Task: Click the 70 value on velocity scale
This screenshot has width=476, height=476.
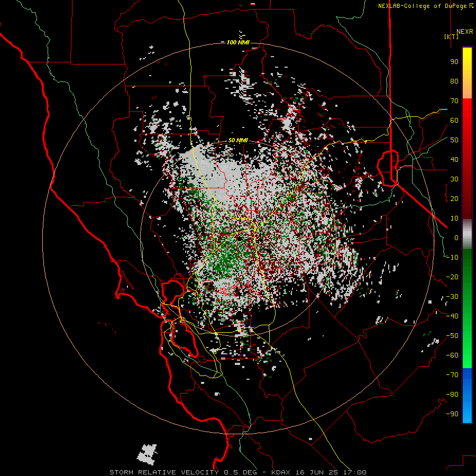Action: [x=454, y=101]
